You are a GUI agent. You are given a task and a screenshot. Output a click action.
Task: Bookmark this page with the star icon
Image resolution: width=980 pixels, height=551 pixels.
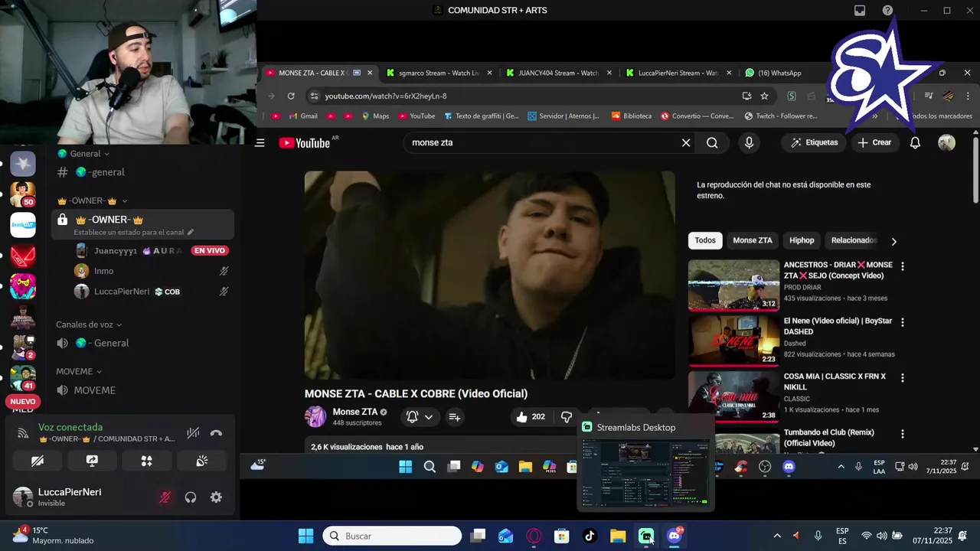coord(764,96)
